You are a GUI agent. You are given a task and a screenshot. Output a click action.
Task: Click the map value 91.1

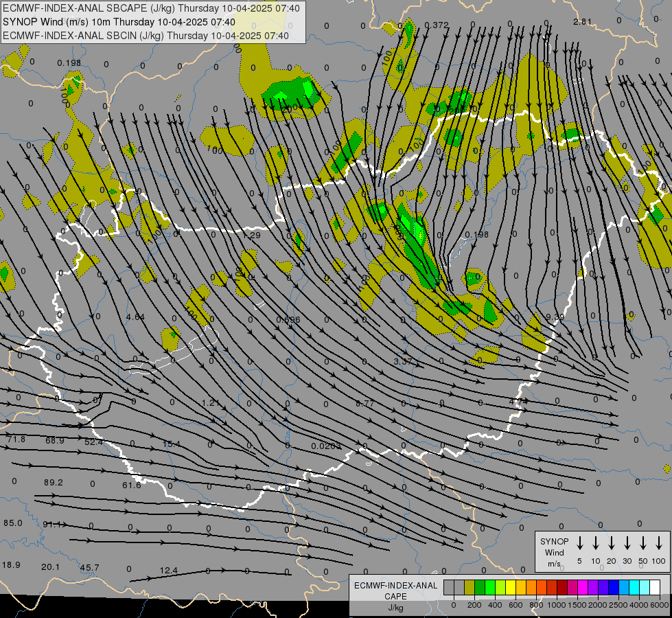tap(52, 524)
